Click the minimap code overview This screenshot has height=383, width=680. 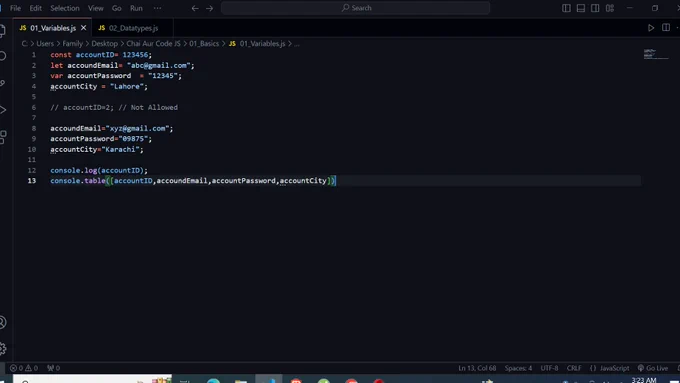click(656, 54)
